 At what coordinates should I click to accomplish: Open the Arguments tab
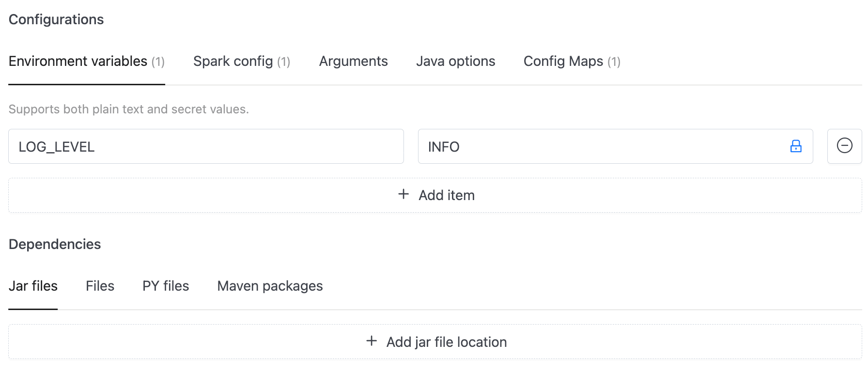pos(353,62)
